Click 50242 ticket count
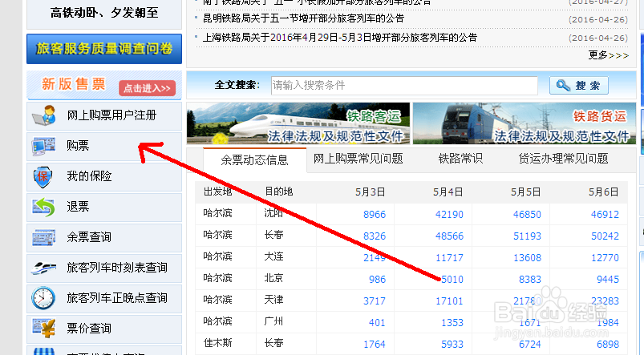The width and height of the screenshot is (644, 355). click(605, 236)
